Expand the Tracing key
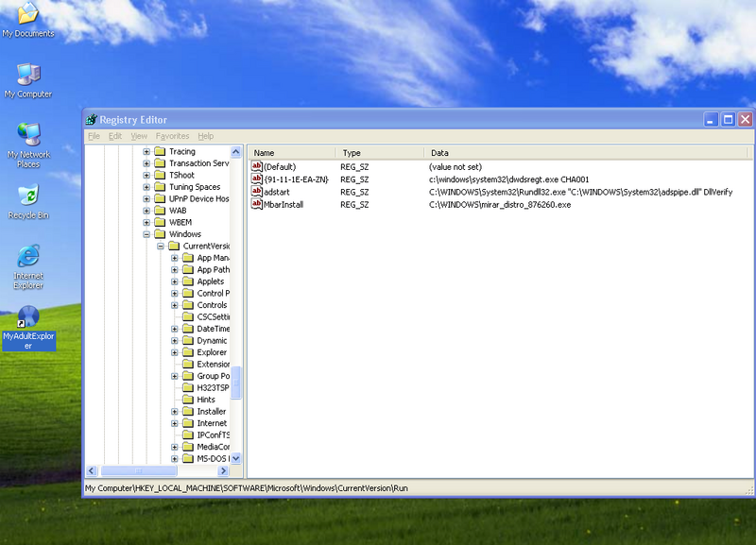The image size is (756, 545). 146,151
